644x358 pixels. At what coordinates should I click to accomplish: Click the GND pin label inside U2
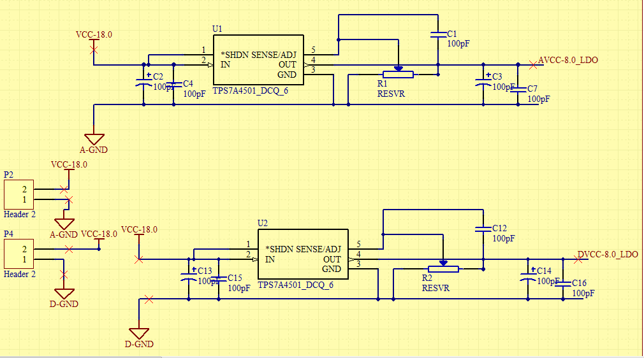[x=332, y=269]
